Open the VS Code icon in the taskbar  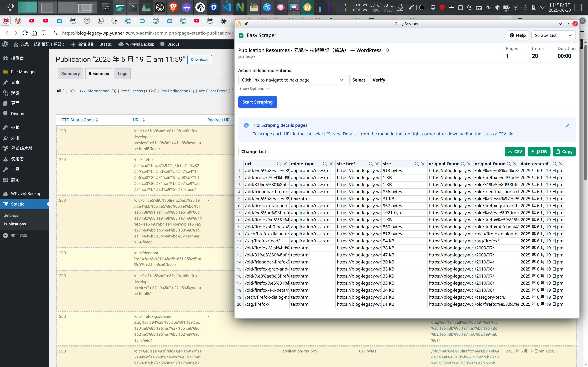click(x=227, y=7)
